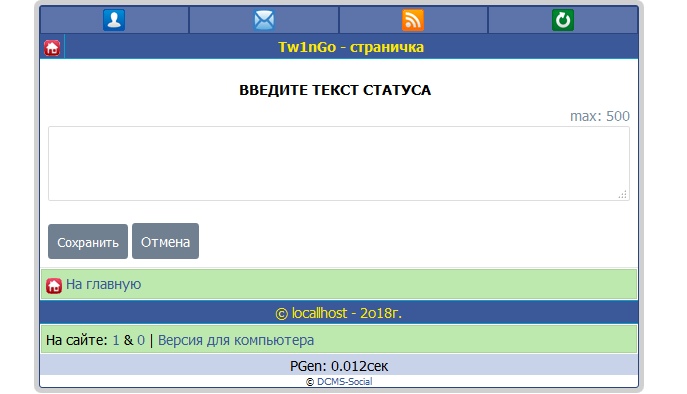
Task: Click the online users count 1
Action: pyautogui.click(x=116, y=340)
